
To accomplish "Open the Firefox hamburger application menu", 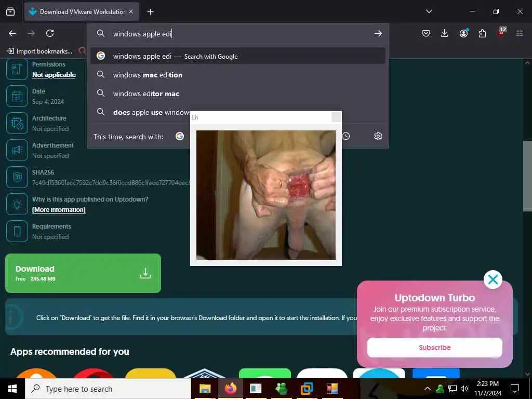I will click(520, 33).
